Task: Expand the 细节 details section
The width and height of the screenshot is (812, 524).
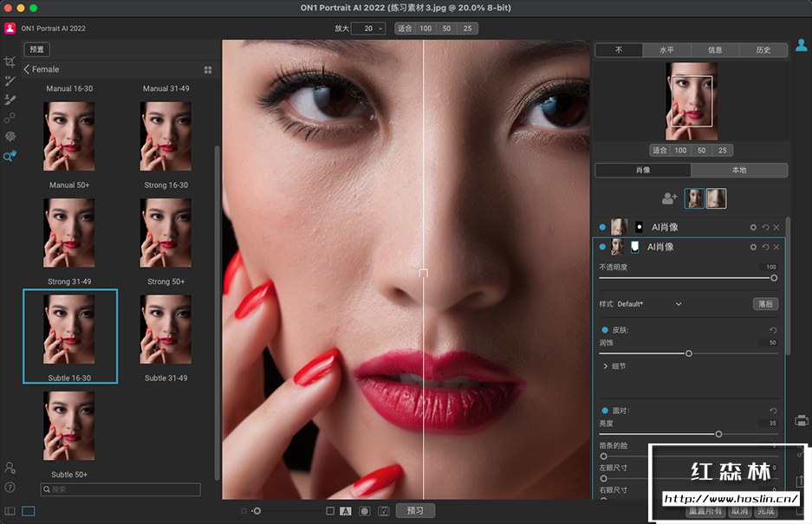Action: [605, 366]
